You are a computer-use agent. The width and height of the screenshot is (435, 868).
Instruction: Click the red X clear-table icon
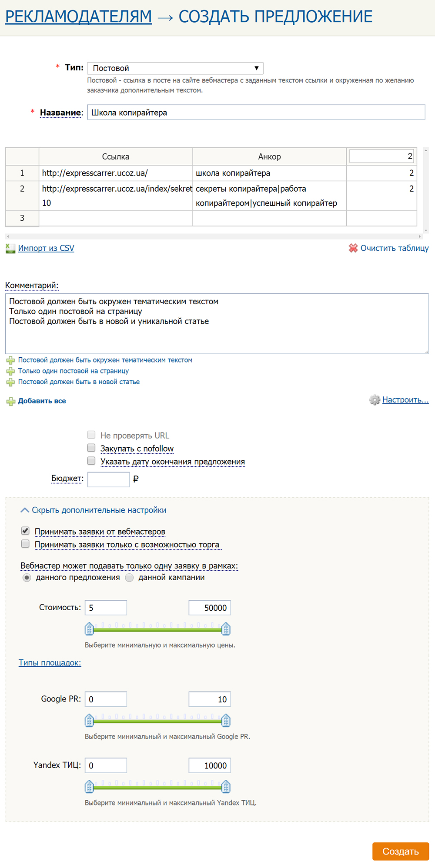tap(353, 248)
